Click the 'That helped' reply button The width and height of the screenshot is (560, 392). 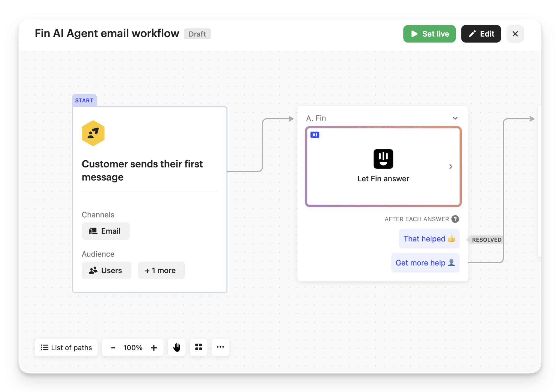click(429, 239)
